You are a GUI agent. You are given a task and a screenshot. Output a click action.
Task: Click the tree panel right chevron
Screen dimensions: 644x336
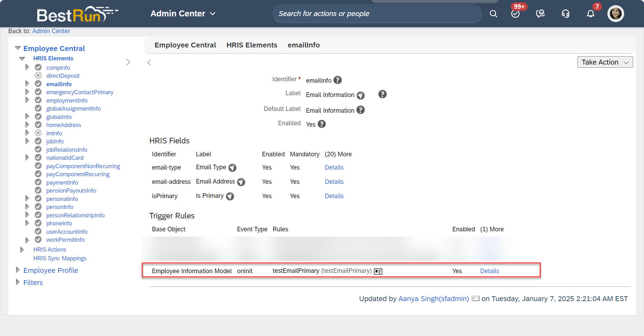(x=128, y=62)
